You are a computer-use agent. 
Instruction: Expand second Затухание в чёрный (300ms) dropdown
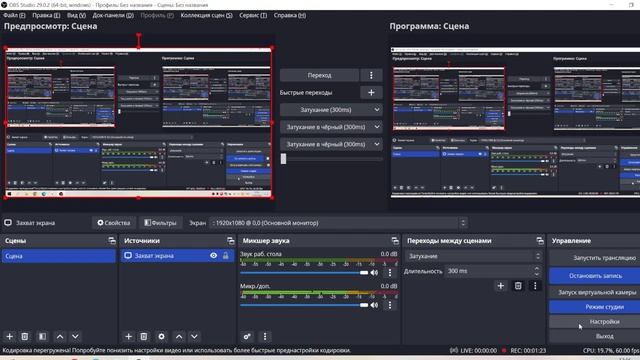coord(331,144)
